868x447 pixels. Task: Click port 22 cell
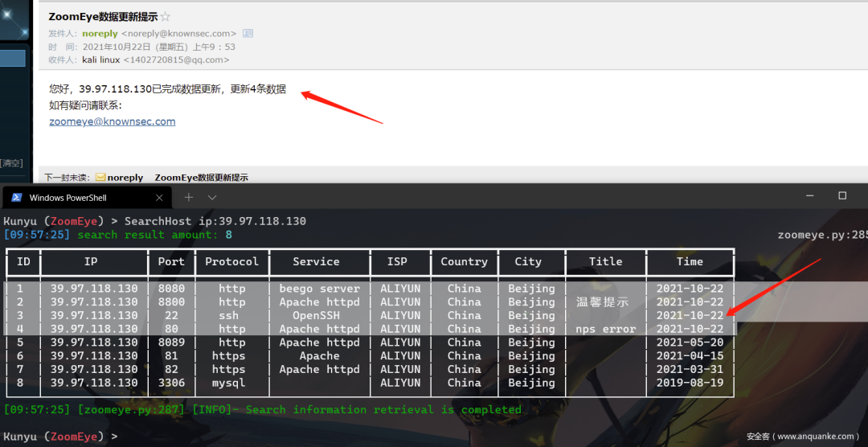tap(172, 315)
